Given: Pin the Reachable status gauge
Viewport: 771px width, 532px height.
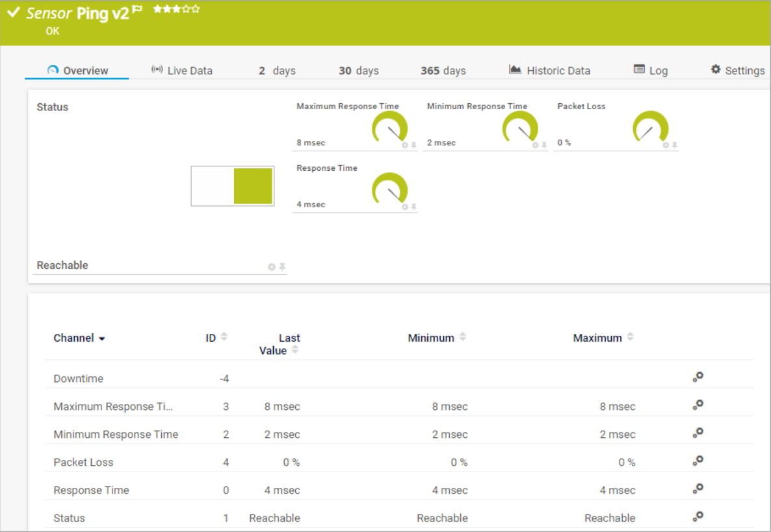Looking at the screenshot, I should tap(282, 267).
